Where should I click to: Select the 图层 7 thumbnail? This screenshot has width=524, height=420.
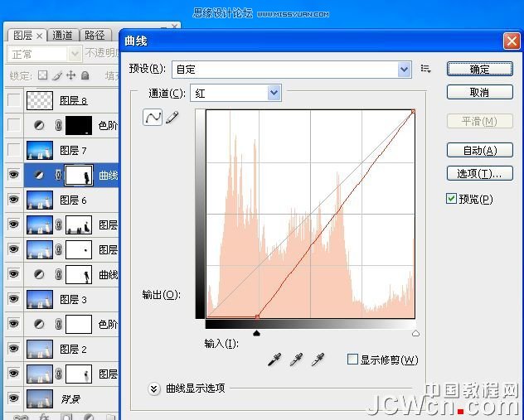(40, 150)
